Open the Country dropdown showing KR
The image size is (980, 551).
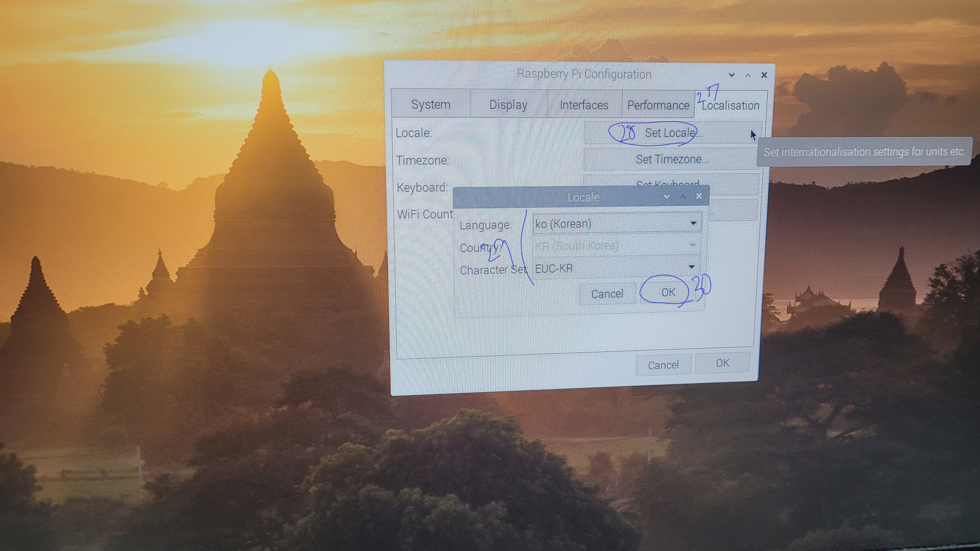616,246
